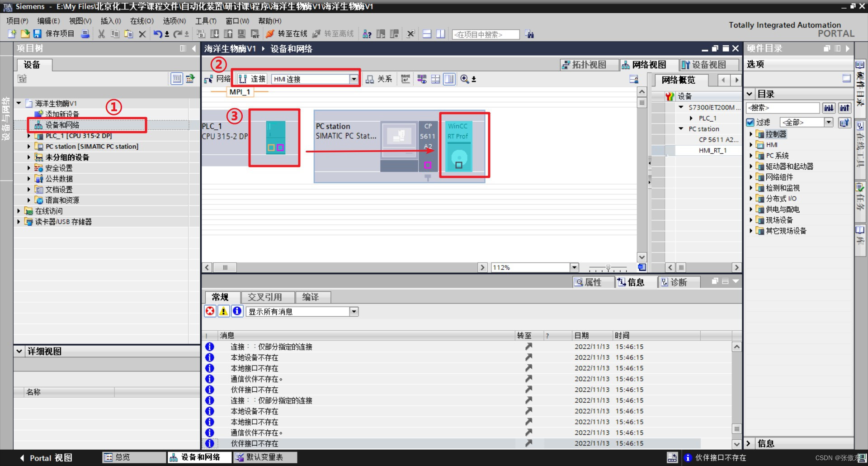Click the Cut scissors icon
Viewport: 868px width, 466px height.
tap(102, 34)
